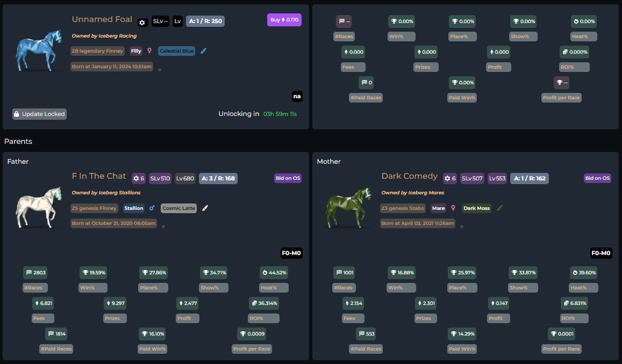Image resolution: width=622 pixels, height=364 pixels.
Task: Click the gear 6 badge of F In The Chat
Action: pos(139,178)
